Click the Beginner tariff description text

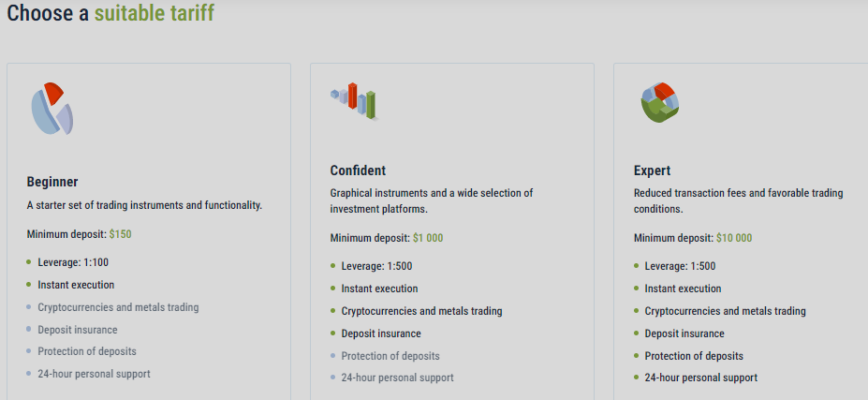144,205
